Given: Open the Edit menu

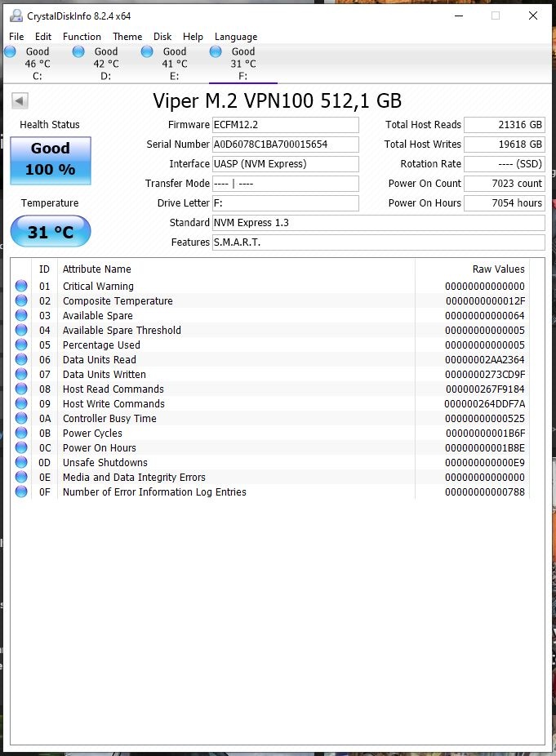Looking at the screenshot, I should (43, 37).
